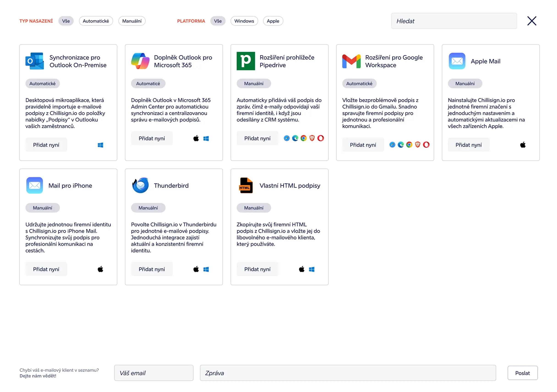
Task: Click Safari icon in Pipedrive card
Action: tap(287, 138)
